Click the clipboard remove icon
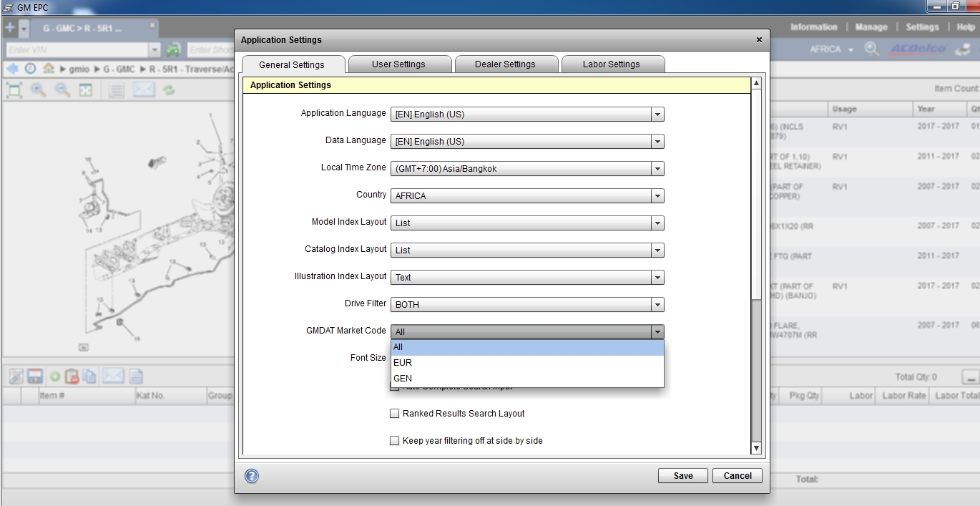Screen dimensions: 980x506 [x=72, y=376]
